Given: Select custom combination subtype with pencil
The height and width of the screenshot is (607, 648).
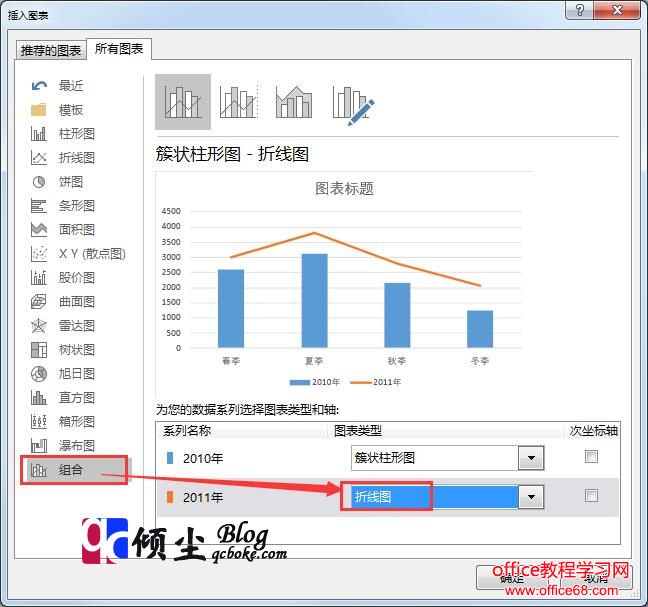Looking at the screenshot, I should (353, 104).
